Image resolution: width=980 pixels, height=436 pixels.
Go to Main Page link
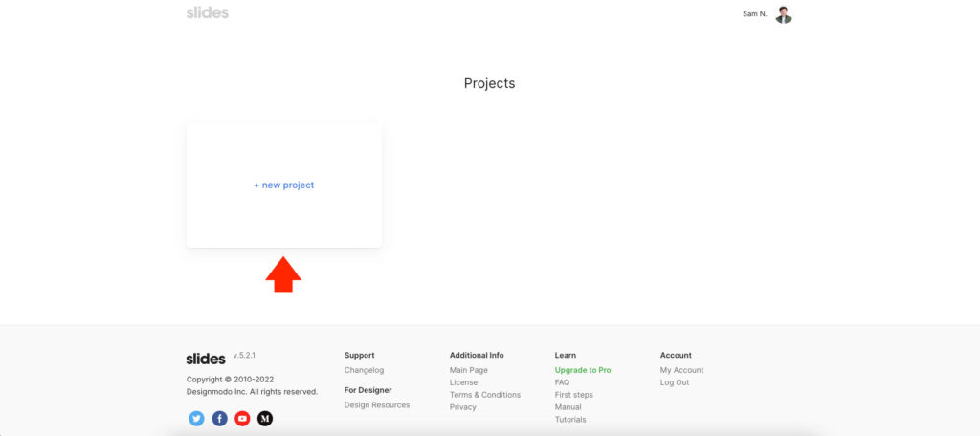tap(469, 370)
